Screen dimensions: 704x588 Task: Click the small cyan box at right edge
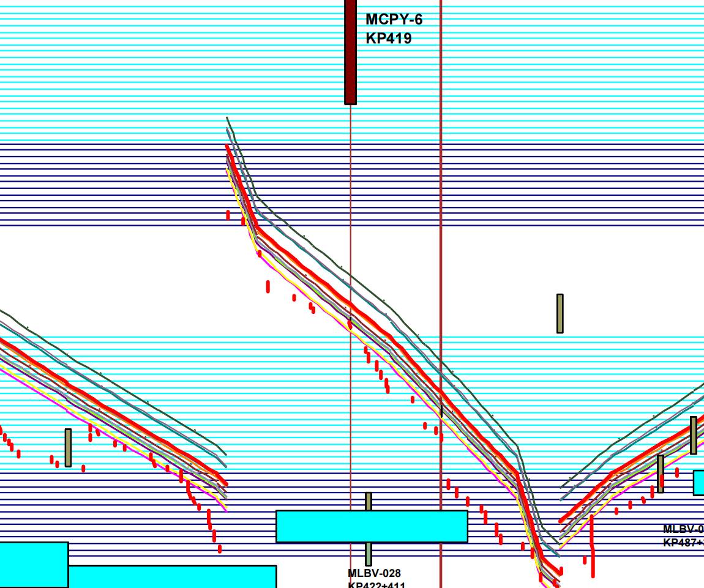698,482
